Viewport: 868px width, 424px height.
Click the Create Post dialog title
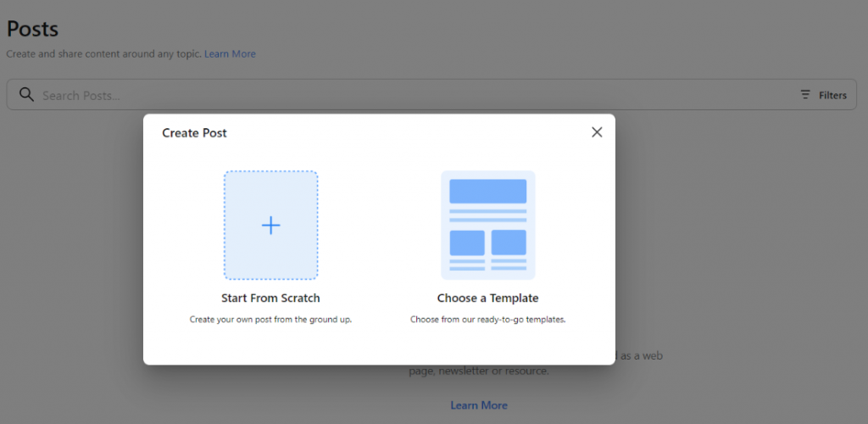[194, 133]
